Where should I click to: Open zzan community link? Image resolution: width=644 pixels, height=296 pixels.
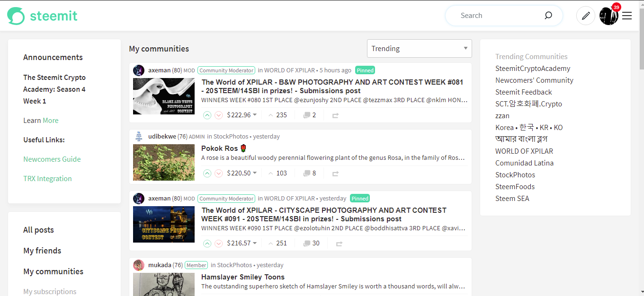502,116
